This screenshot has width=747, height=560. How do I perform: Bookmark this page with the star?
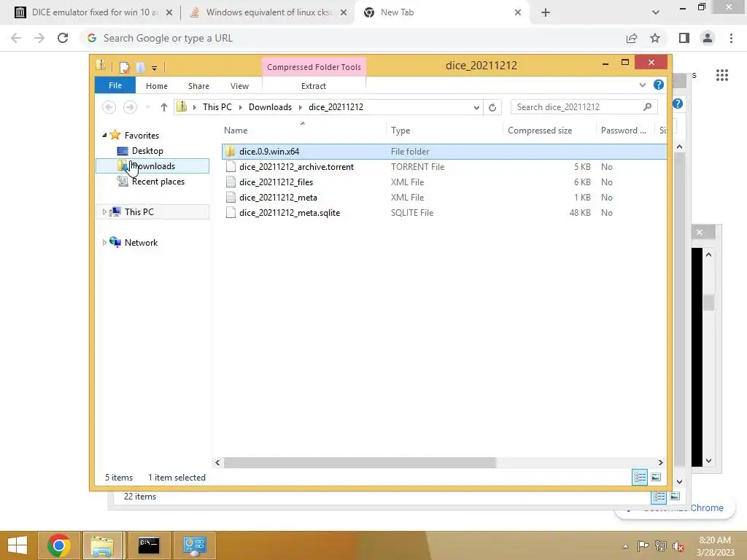coord(655,38)
